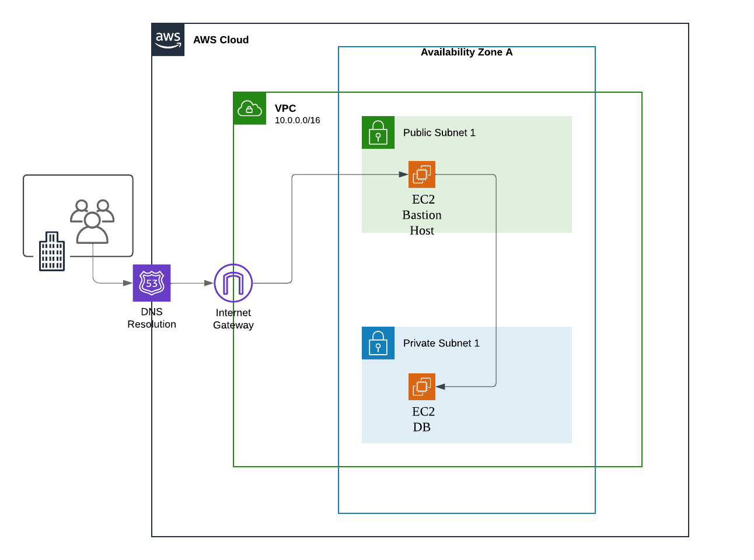Click the Private Subnet 1 label
The width and height of the screenshot is (754, 560).
(441, 343)
